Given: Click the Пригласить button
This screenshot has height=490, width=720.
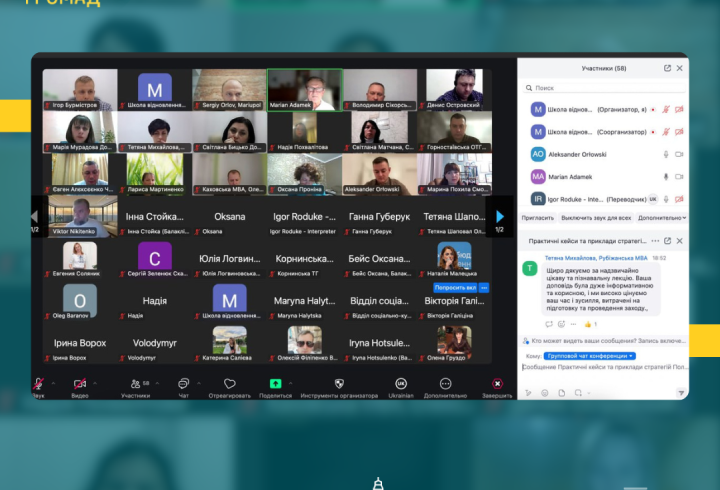Looking at the screenshot, I should 538,218.
